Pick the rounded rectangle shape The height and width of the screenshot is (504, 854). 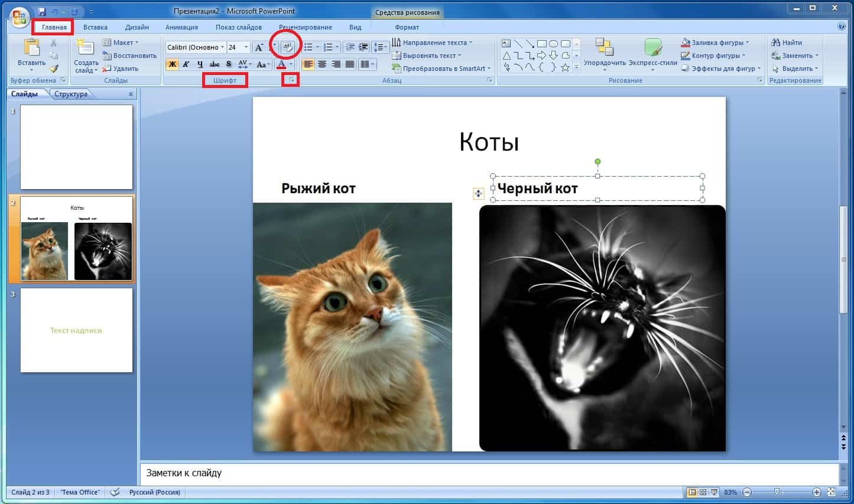[x=566, y=43]
